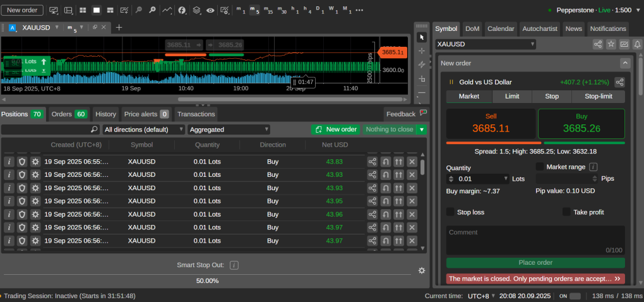Open the chart type line icon

click(x=167, y=10)
